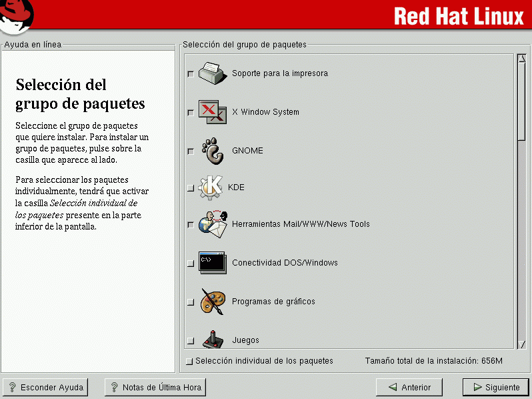Click the joystick icon for Juegos
This screenshot has height=399, width=532.
coord(213,339)
